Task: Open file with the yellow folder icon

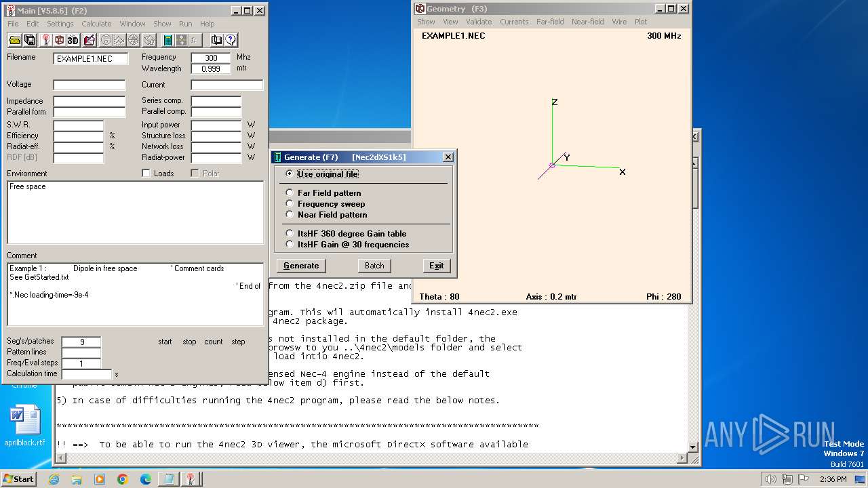Action: tap(15, 40)
